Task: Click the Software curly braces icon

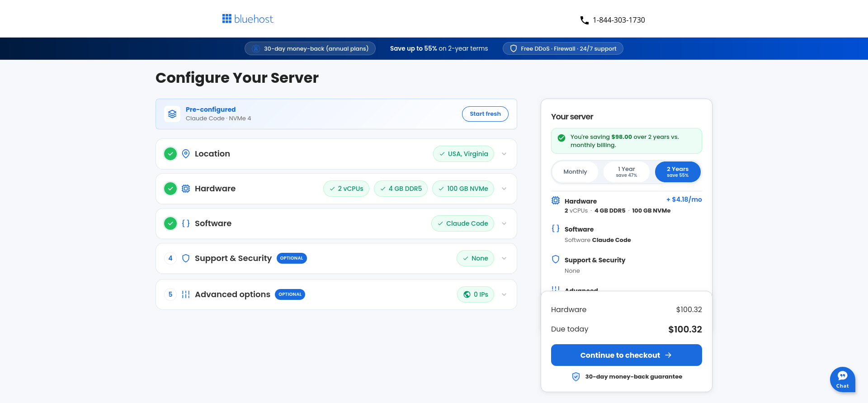Action: pos(186,223)
